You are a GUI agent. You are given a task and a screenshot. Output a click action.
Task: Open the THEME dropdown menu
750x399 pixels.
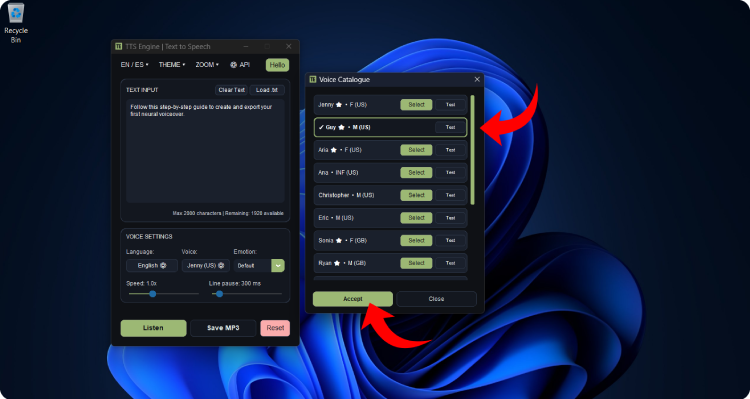point(172,65)
